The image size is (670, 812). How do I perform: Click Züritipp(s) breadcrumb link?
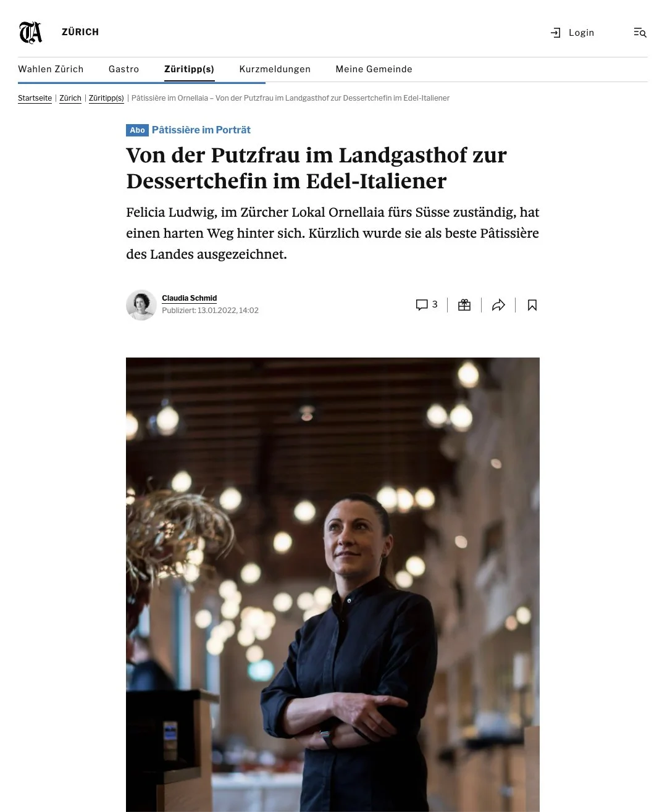(x=106, y=98)
